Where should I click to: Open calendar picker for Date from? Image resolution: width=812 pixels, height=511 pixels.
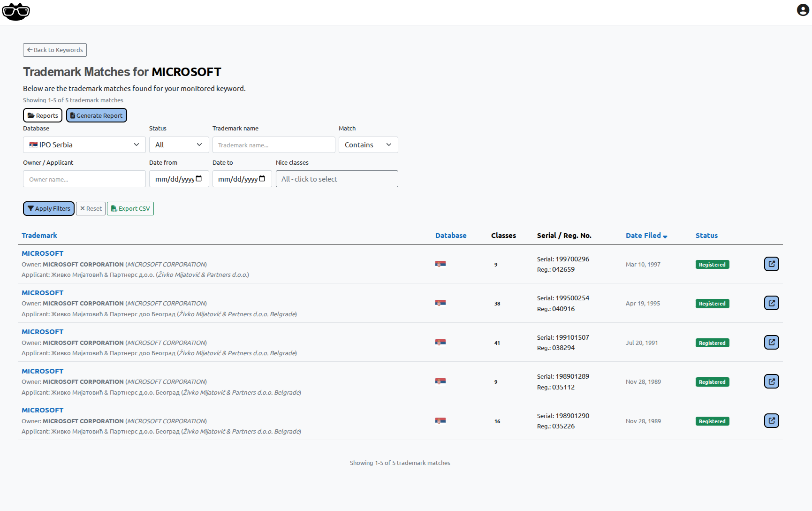pyautogui.click(x=199, y=179)
